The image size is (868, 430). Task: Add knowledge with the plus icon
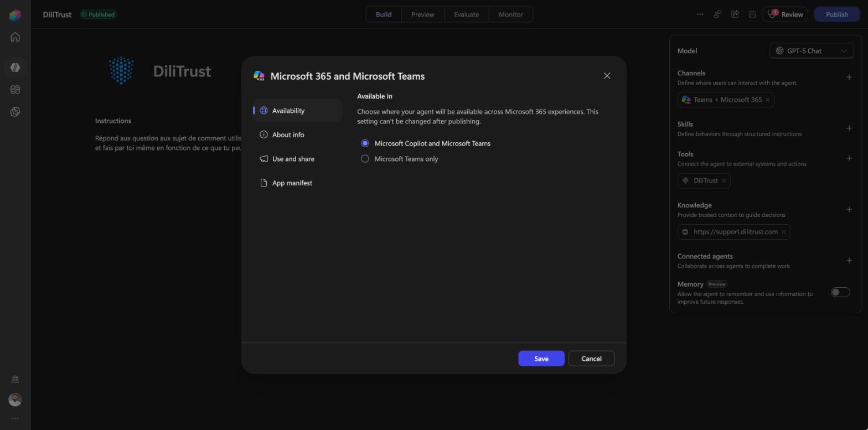coord(849,209)
